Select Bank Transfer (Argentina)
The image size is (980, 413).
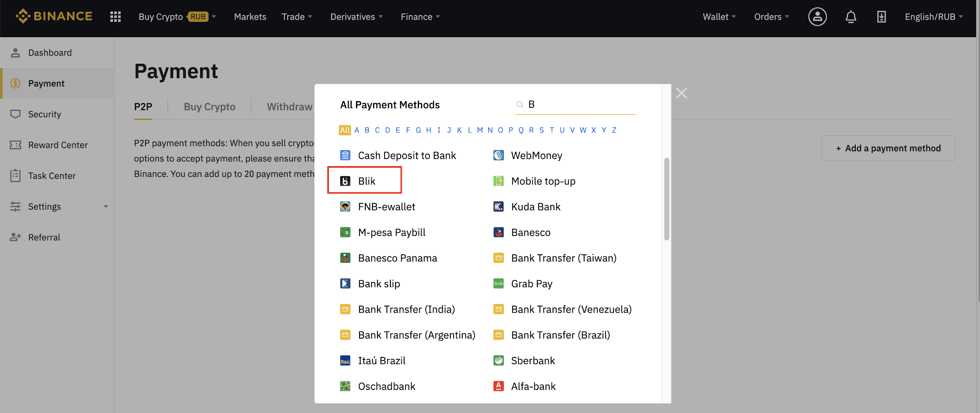tap(408, 335)
